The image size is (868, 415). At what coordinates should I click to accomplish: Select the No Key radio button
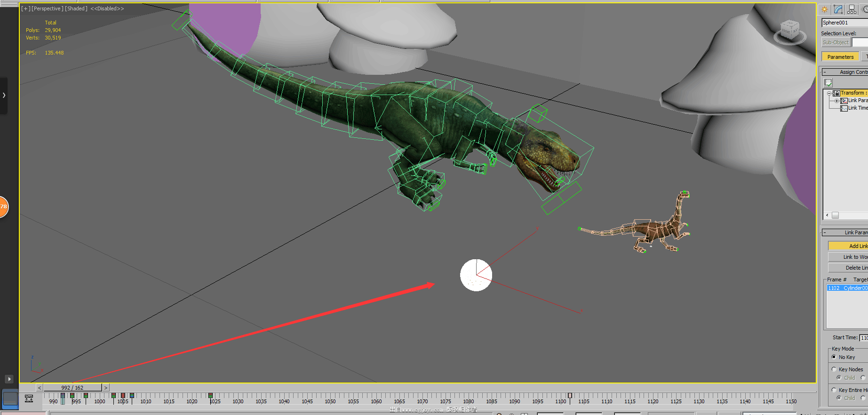(x=834, y=357)
